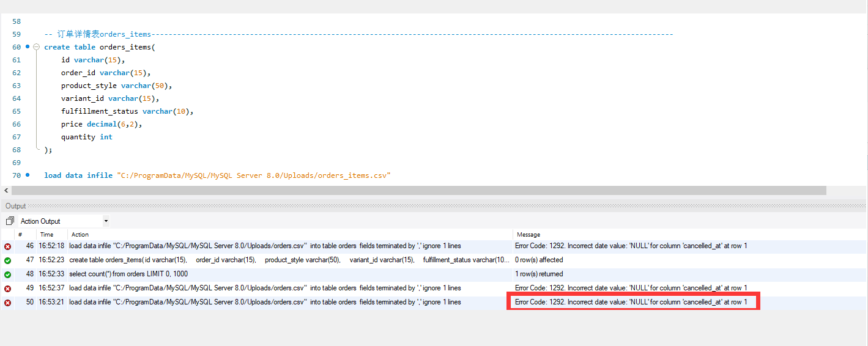Click the 'quantity int' code line

[87, 137]
